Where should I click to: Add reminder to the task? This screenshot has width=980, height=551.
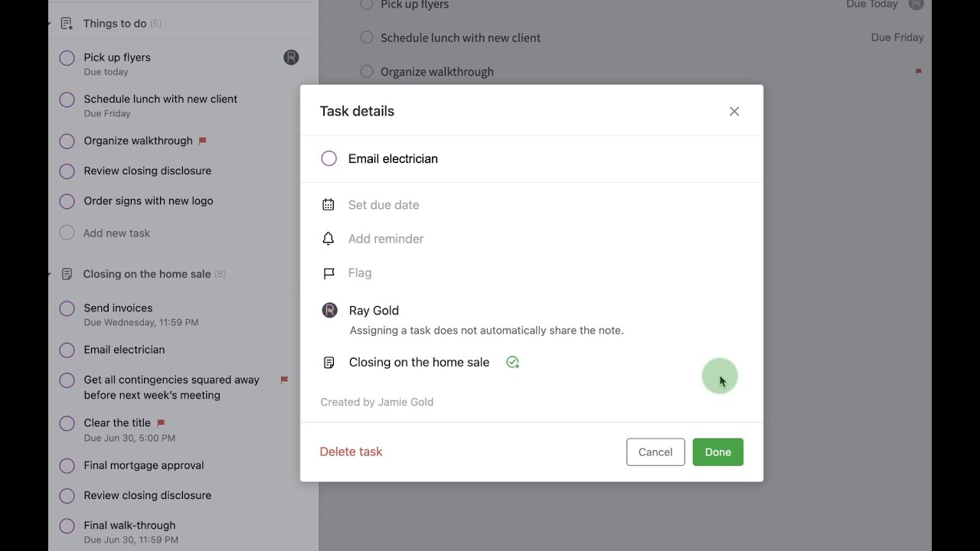click(x=386, y=239)
